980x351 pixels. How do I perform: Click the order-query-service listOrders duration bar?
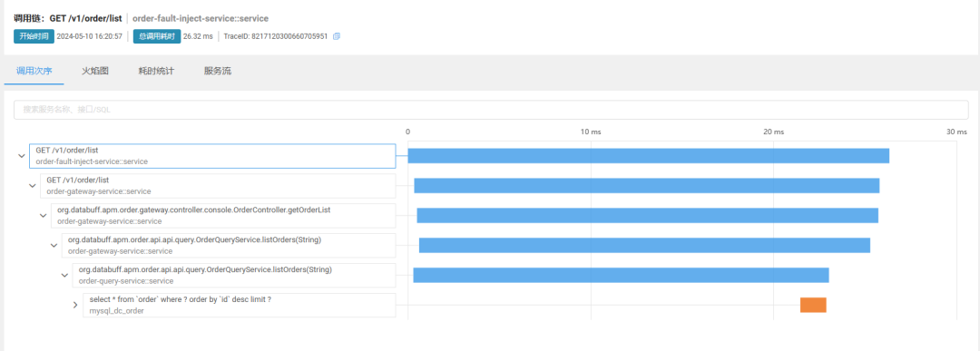(622, 276)
